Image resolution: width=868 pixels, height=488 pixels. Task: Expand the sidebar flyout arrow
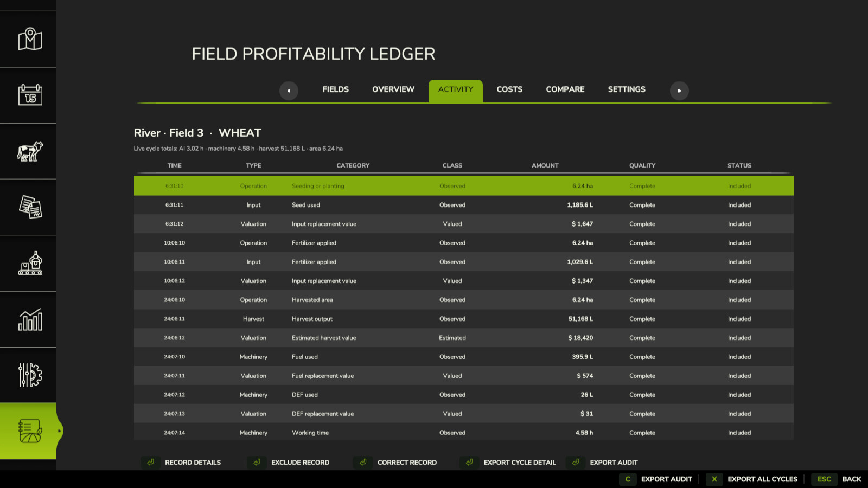(x=60, y=431)
